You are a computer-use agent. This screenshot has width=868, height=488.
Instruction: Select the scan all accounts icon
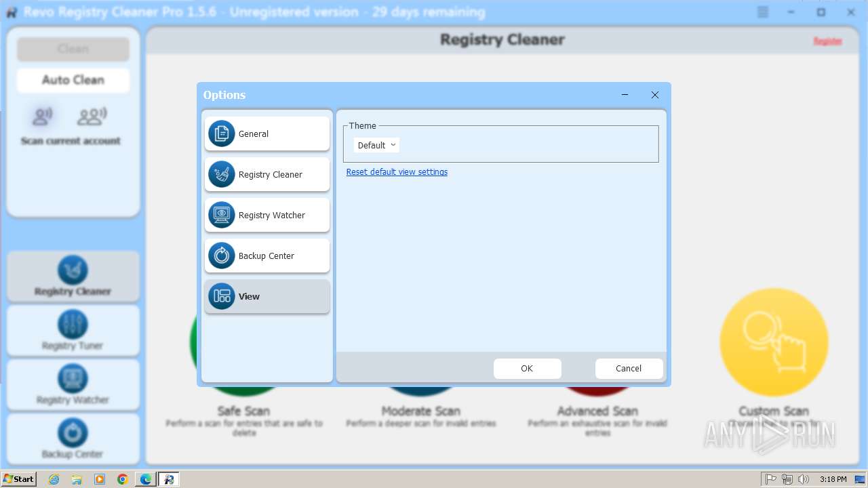tap(92, 117)
